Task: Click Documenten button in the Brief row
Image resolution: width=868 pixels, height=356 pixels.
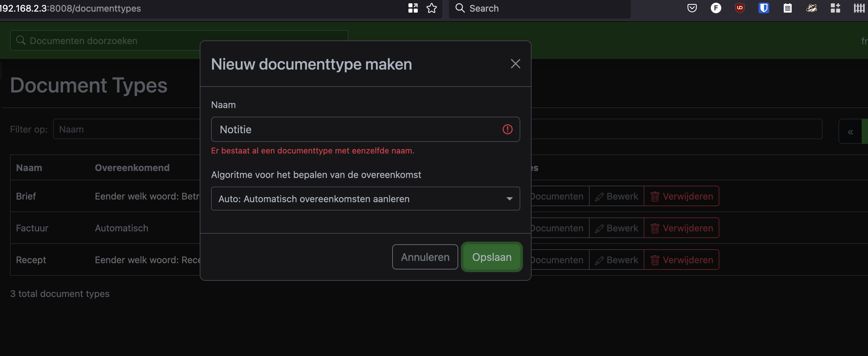Action: point(560,196)
